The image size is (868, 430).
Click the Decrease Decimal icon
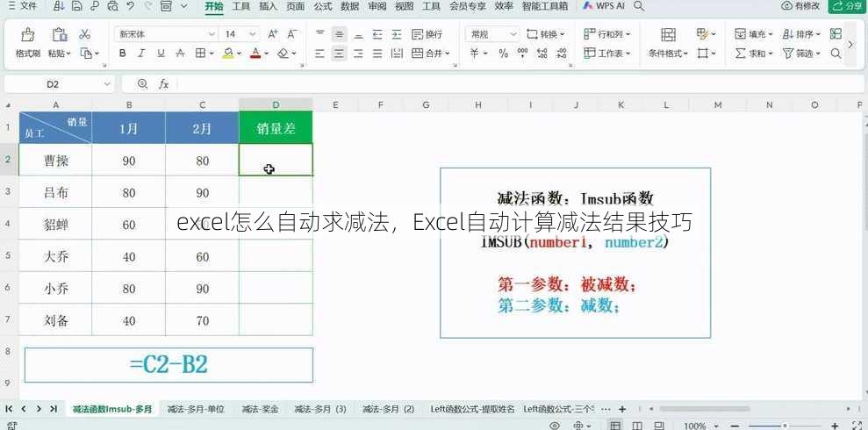pos(562,54)
